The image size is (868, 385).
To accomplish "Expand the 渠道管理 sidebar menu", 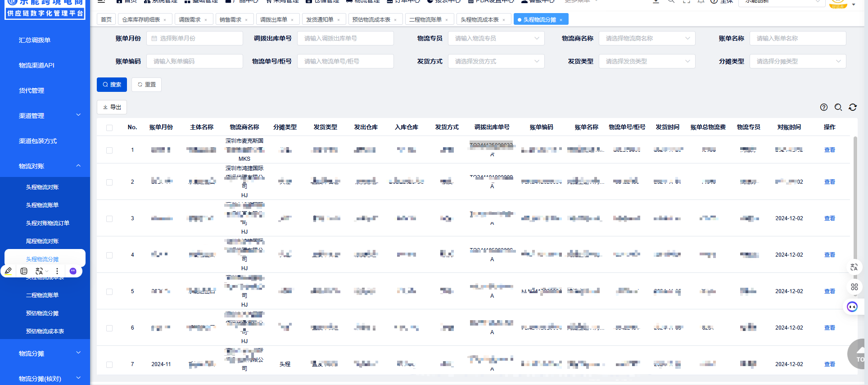I will coord(45,116).
